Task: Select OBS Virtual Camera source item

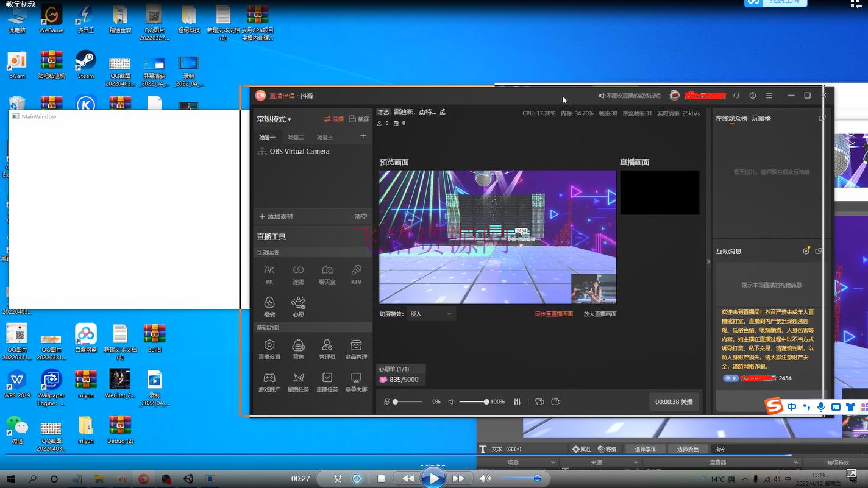Action: 299,152
